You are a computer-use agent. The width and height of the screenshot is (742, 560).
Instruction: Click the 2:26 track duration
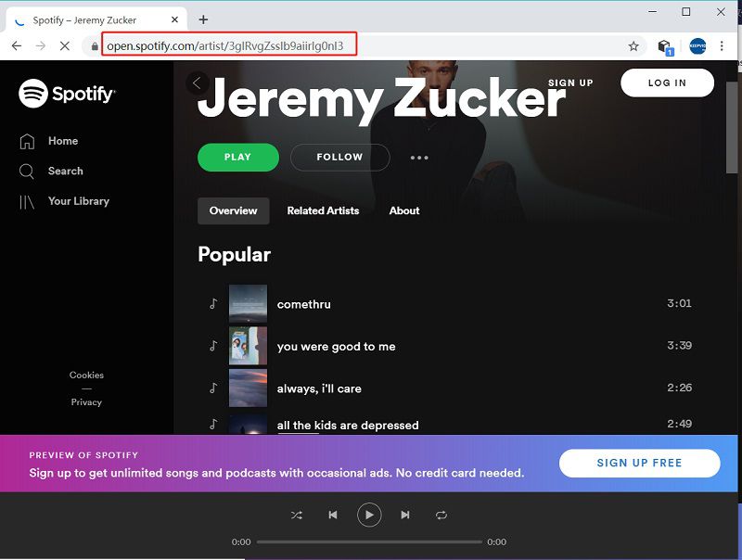point(680,388)
